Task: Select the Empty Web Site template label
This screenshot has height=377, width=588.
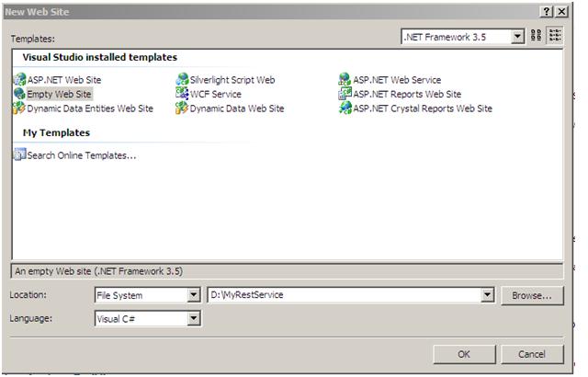Action: 59,94
